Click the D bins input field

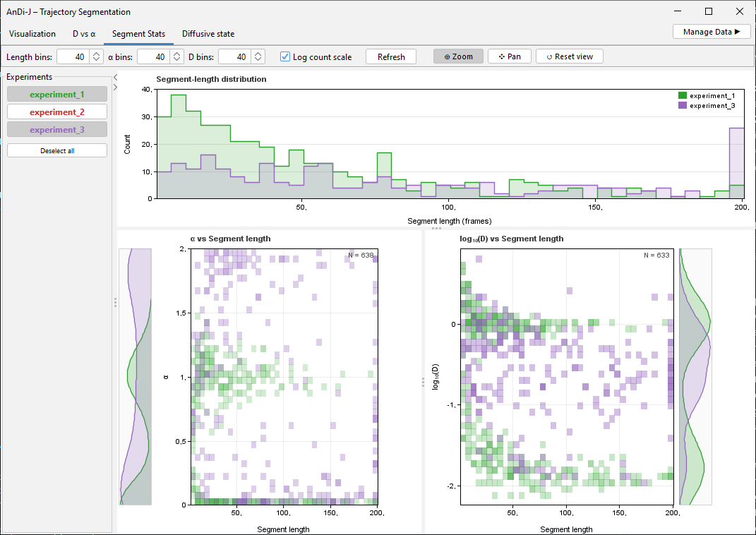pos(234,57)
